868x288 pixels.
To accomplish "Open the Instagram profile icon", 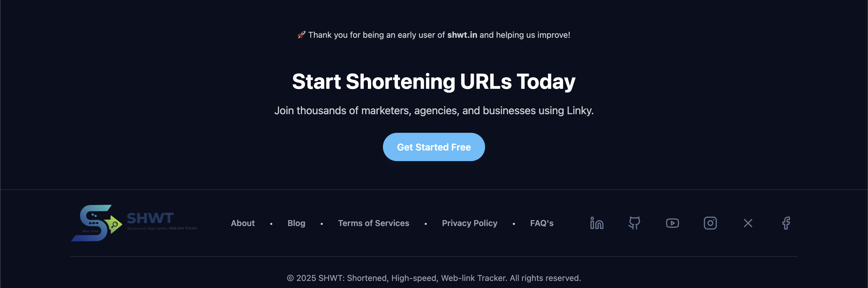I will pyautogui.click(x=710, y=223).
